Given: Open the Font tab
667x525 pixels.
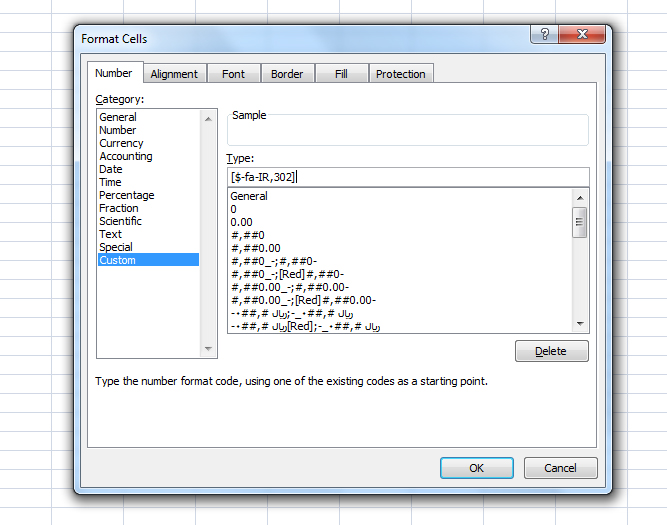Looking at the screenshot, I should click(x=233, y=74).
